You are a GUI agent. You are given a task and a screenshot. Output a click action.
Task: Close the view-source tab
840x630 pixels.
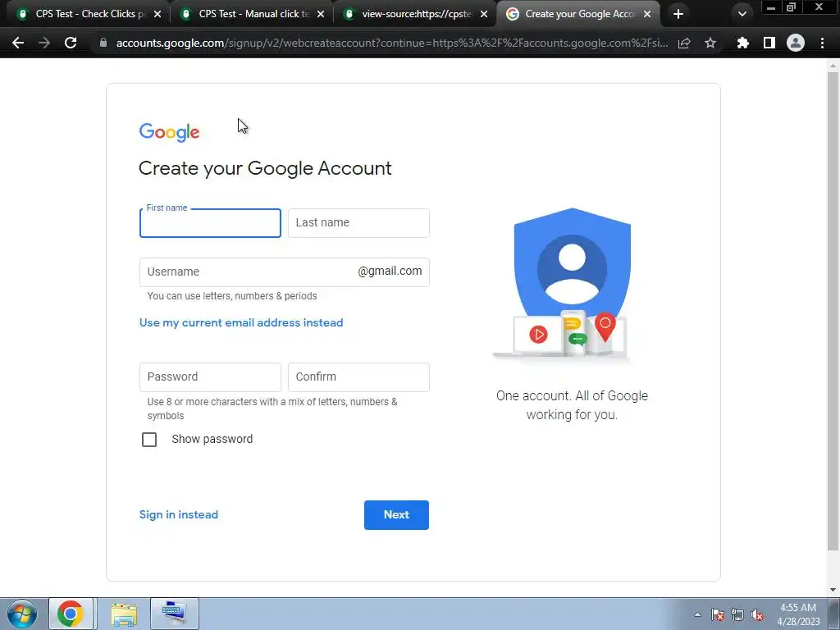pyautogui.click(x=484, y=14)
